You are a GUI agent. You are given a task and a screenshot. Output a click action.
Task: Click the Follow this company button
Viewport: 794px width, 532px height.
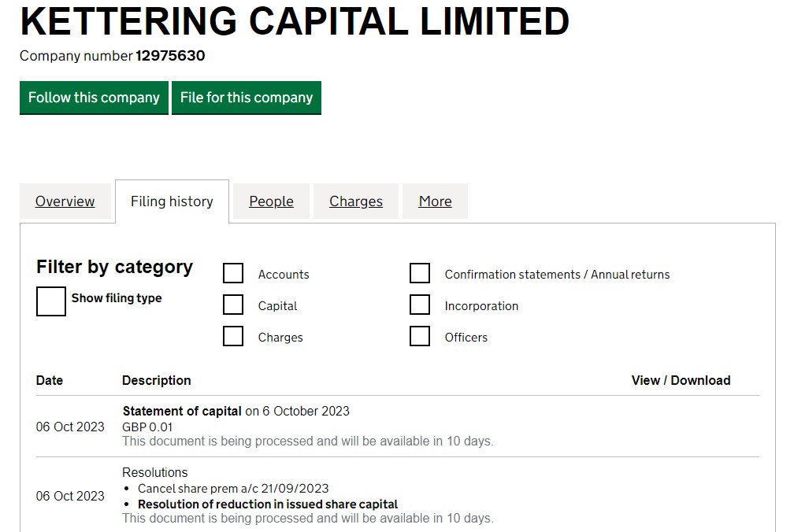click(94, 98)
